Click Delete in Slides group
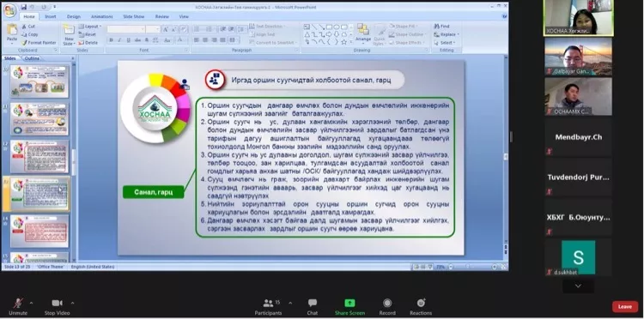 coord(88,43)
